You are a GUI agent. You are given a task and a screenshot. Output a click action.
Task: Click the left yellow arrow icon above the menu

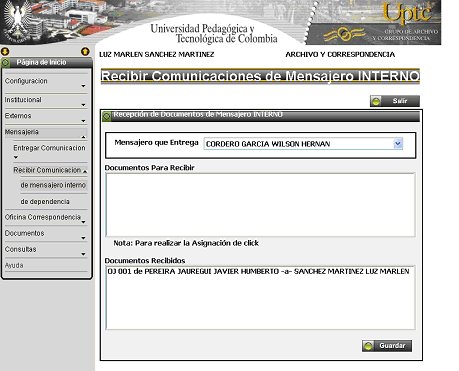click(x=5, y=52)
